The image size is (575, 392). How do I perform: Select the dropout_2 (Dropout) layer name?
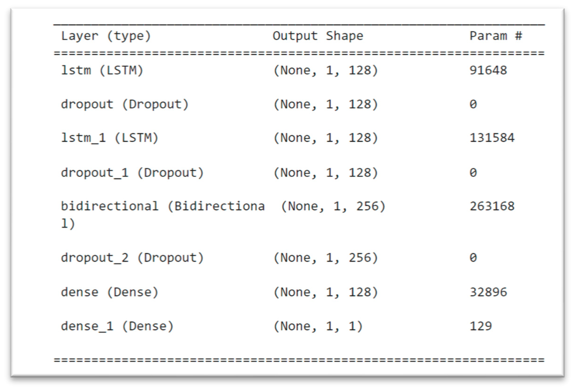(132, 258)
